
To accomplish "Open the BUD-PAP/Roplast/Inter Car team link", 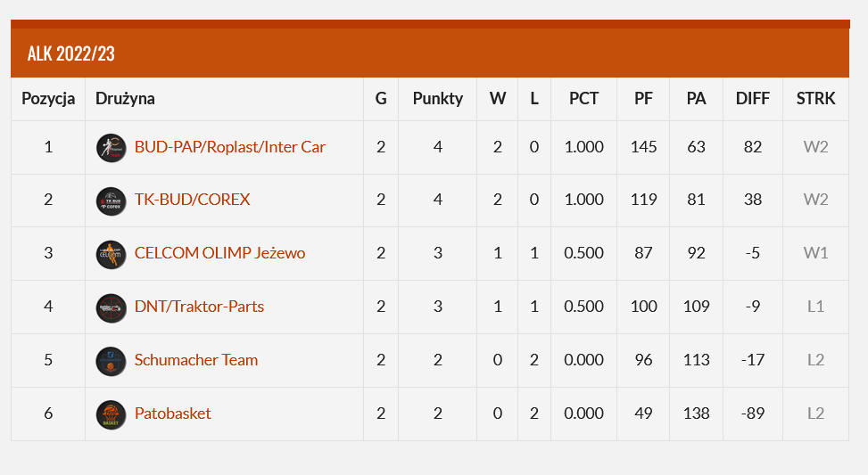I will tap(230, 147).
